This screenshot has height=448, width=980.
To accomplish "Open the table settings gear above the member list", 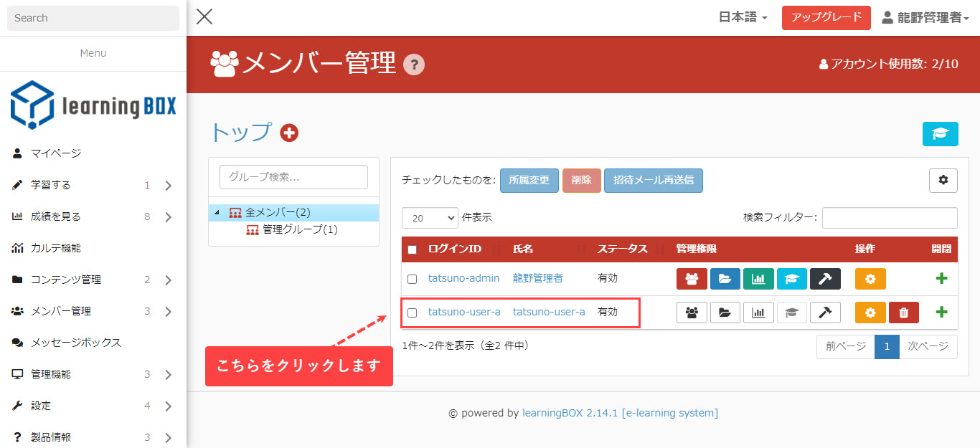I will (943, 181).
